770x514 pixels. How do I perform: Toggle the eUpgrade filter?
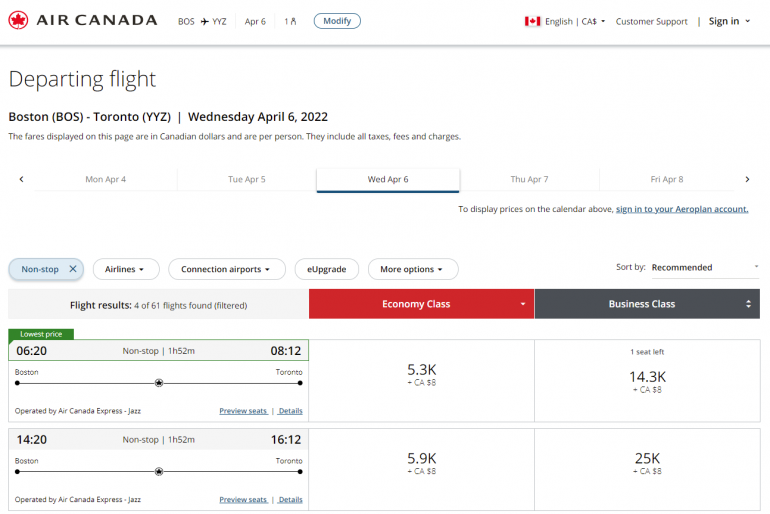coord(326,269)
